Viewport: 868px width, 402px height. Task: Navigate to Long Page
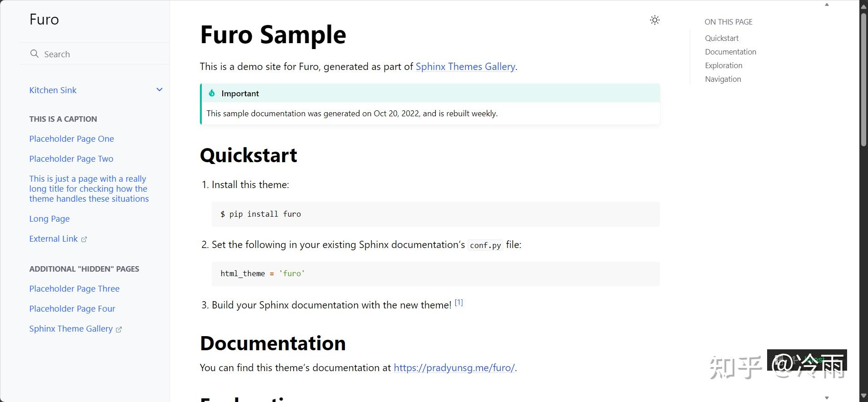(49, 218)
